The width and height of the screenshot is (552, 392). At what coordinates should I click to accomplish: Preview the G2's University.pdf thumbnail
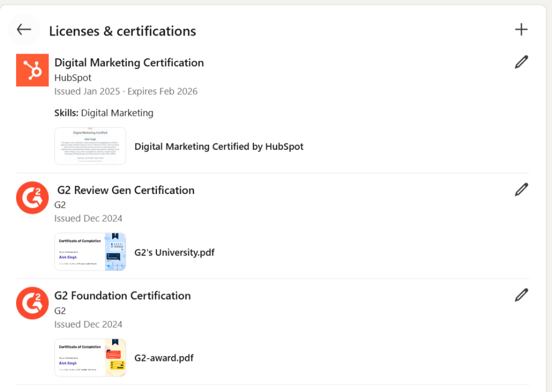(90, 251)
